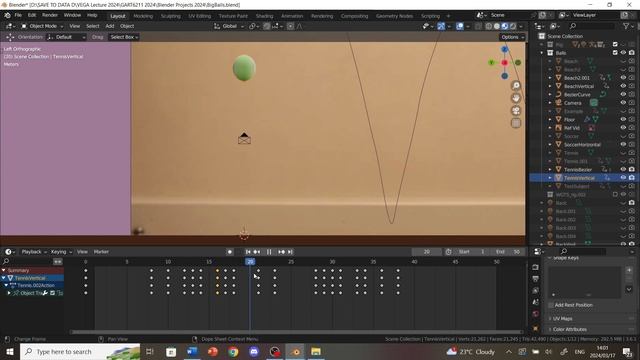Open object visibility selectability dropdown
Viewport: 640px width, 360px height.
(x=428, y=26)
